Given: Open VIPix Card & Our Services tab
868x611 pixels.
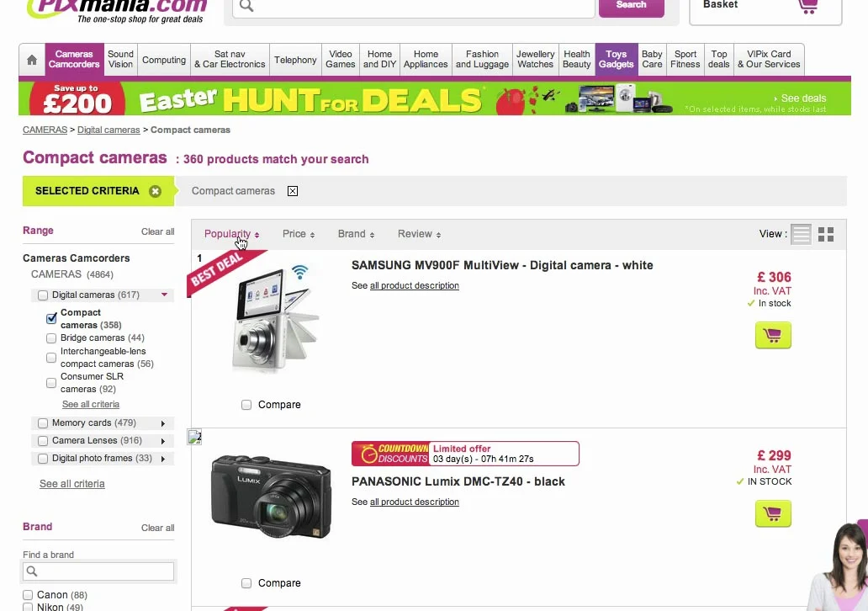Looking at the screenshot, I should pyautogui.click(x=769, y=59).
